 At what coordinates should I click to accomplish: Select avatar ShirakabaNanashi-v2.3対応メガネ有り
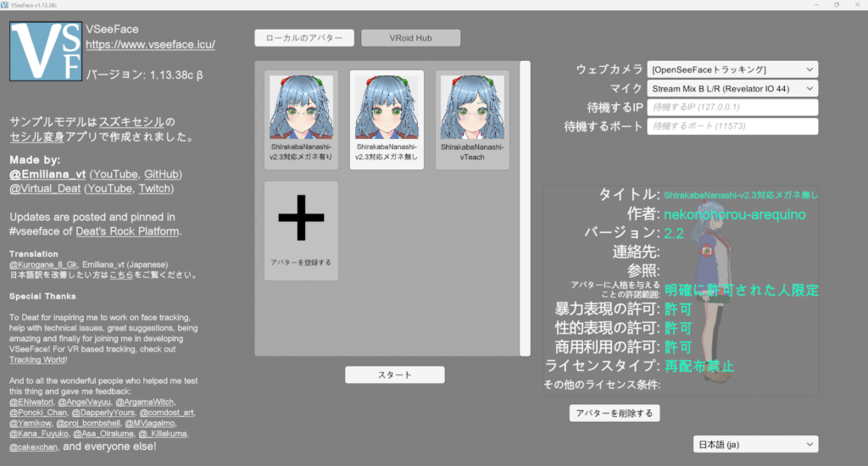[x=301, y=119]
